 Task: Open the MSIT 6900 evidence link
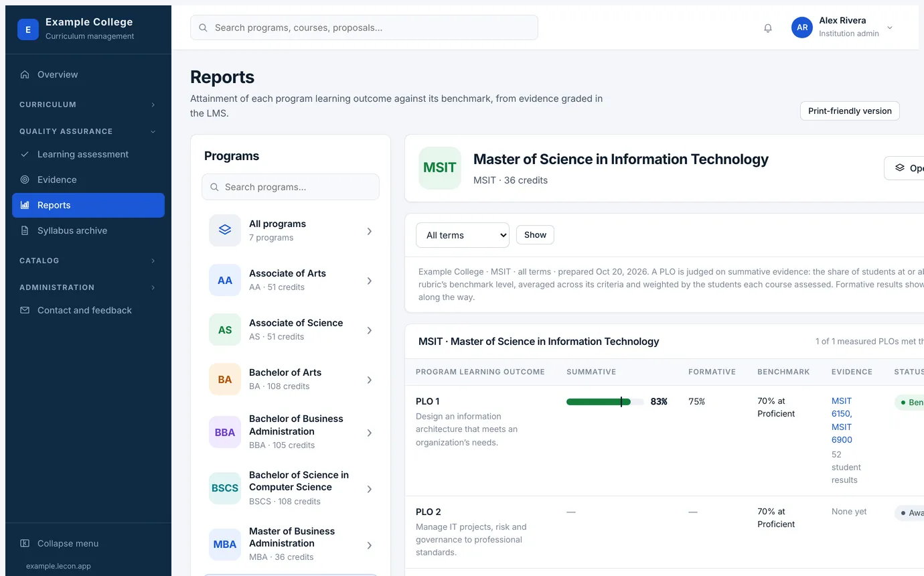[x=842, y=433]
